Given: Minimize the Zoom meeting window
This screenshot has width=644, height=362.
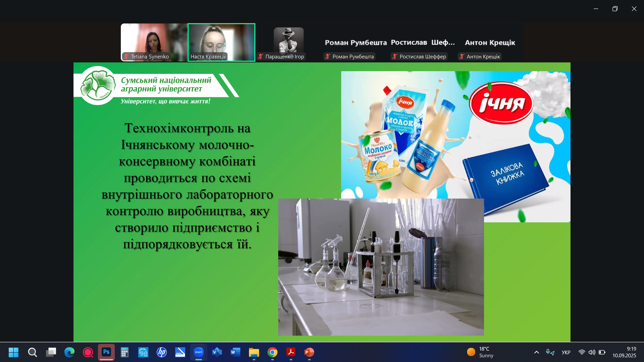Looking at the screenshot, I should [x=596, y=9].
